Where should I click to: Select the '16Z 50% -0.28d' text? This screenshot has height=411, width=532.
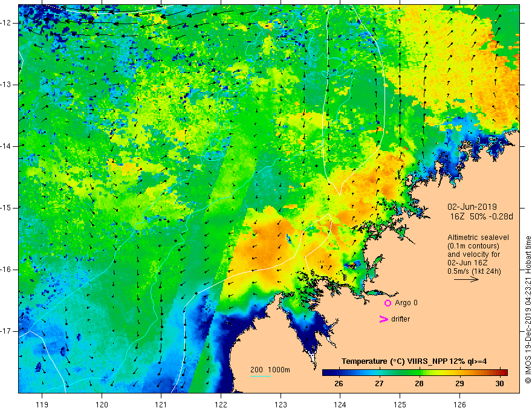coord(481,216)
